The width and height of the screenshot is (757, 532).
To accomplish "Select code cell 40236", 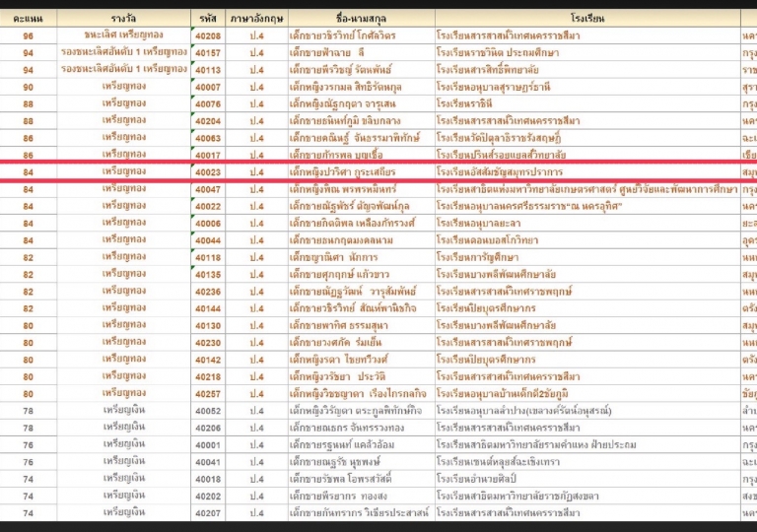I will [208, 292].
